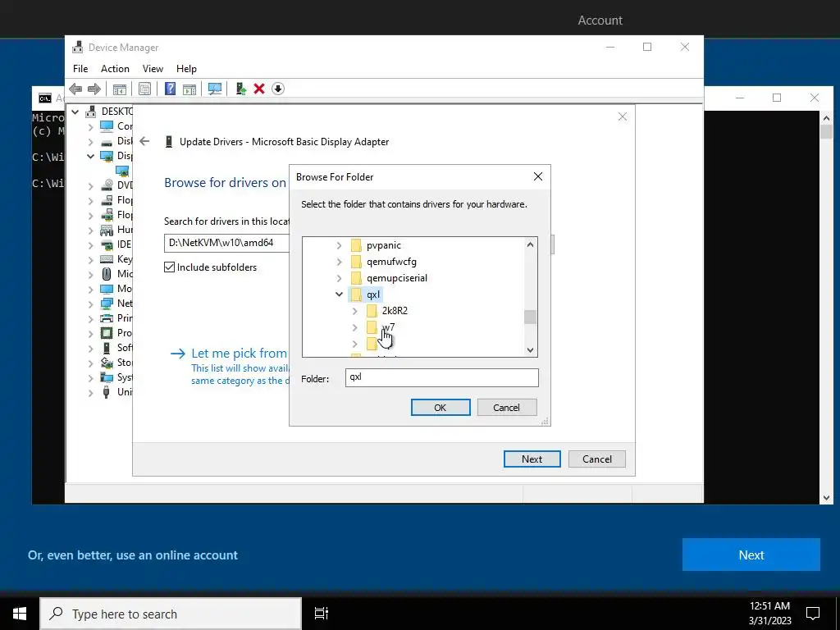The image size is (840, 630).
Task: Click the Universal Serial Bus category icon
Action: pyautogui.click(x=107, y=392)
